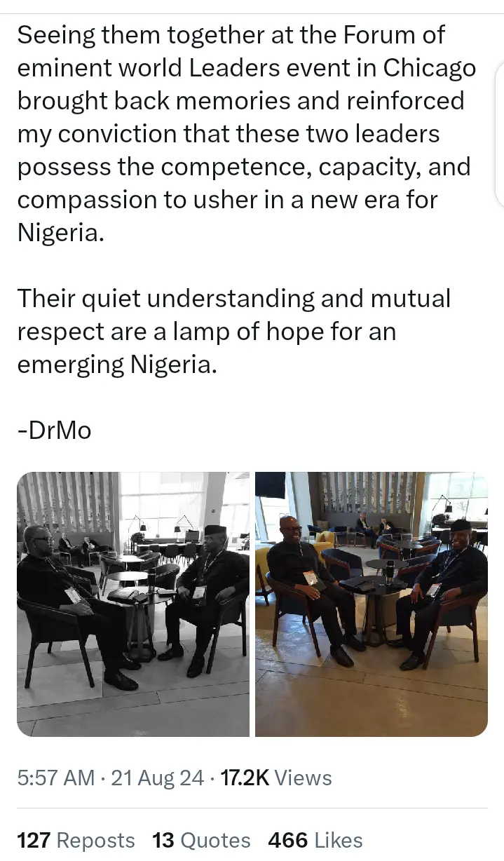Tap the -DrMo signature line
The width and height of the screenshot is (504, 861).
[x=54, y=430]
